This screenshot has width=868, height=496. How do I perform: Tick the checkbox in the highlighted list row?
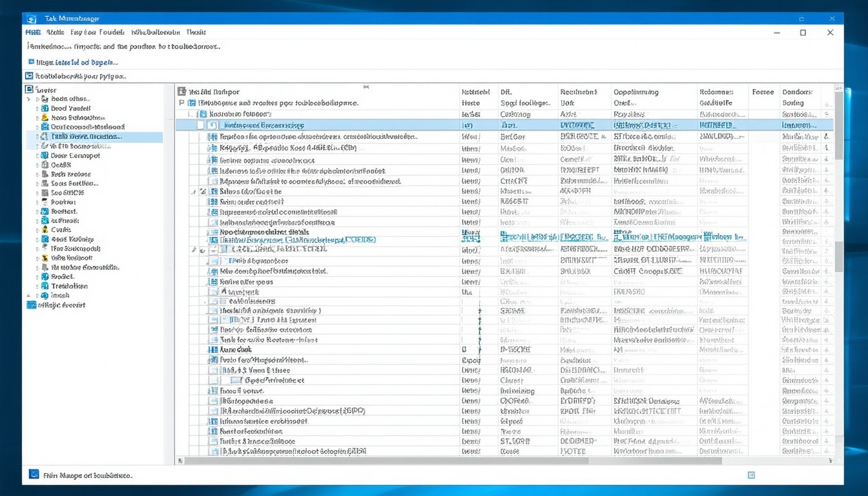[201, 125]
